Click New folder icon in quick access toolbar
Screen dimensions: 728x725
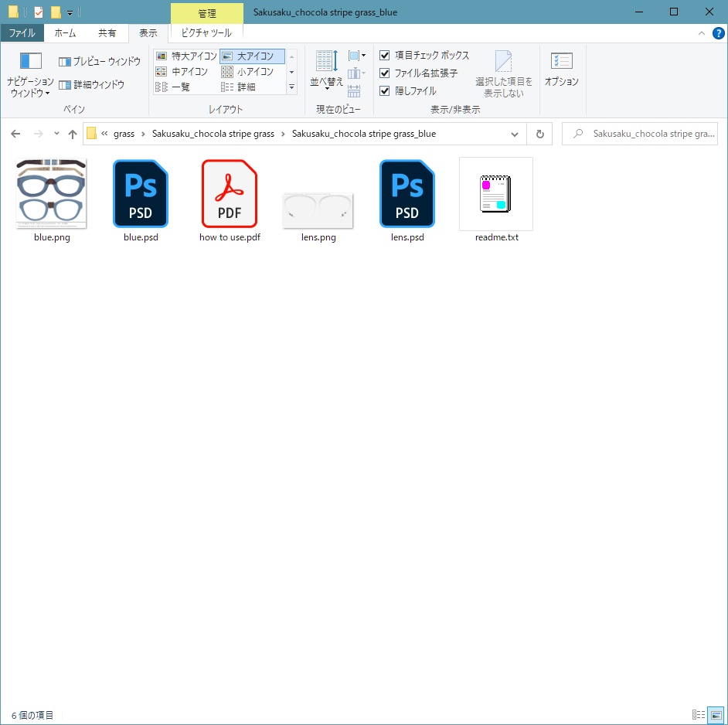56,12
